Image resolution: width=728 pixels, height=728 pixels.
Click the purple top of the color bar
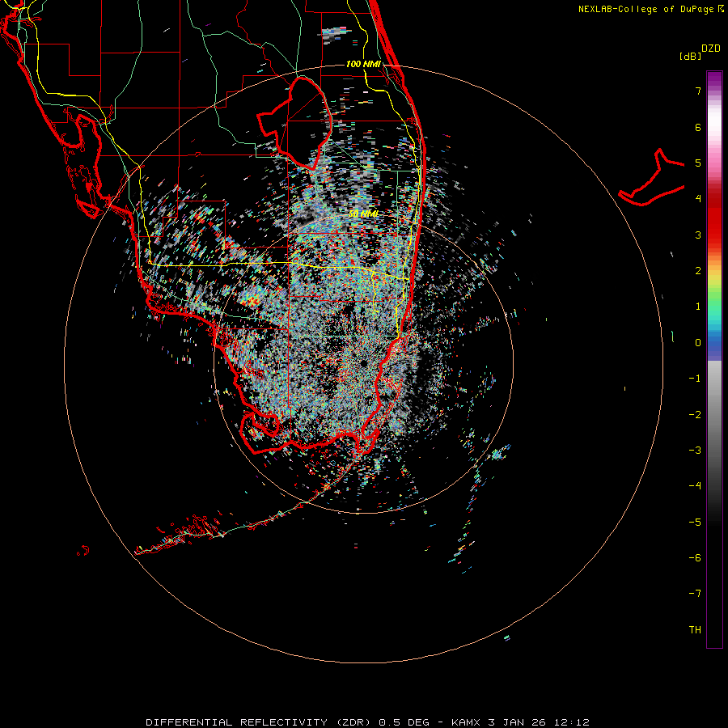[x=714, y=79]
